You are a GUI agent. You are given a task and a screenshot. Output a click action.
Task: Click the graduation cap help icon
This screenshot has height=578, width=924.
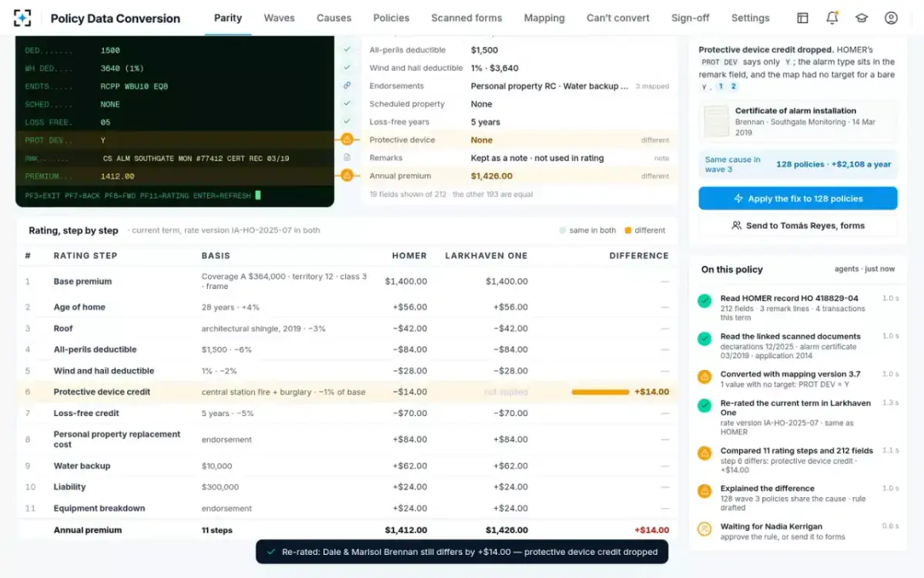click(x=862, y=18)
